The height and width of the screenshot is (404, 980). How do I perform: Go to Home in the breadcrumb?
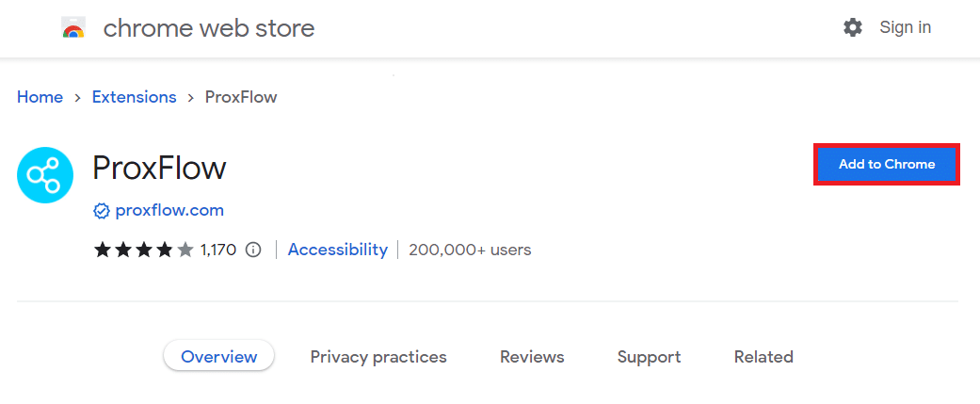40,98
